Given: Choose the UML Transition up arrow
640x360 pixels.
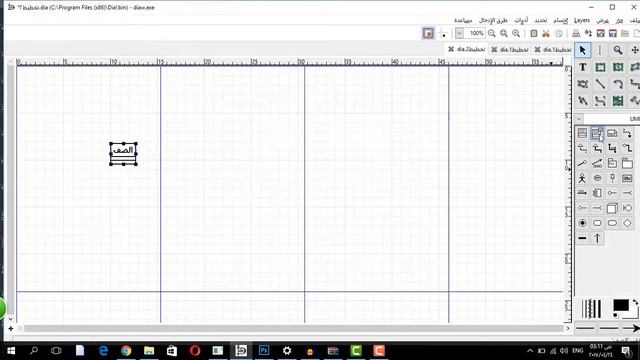Looking at the screenshot, I should (597, 238).
